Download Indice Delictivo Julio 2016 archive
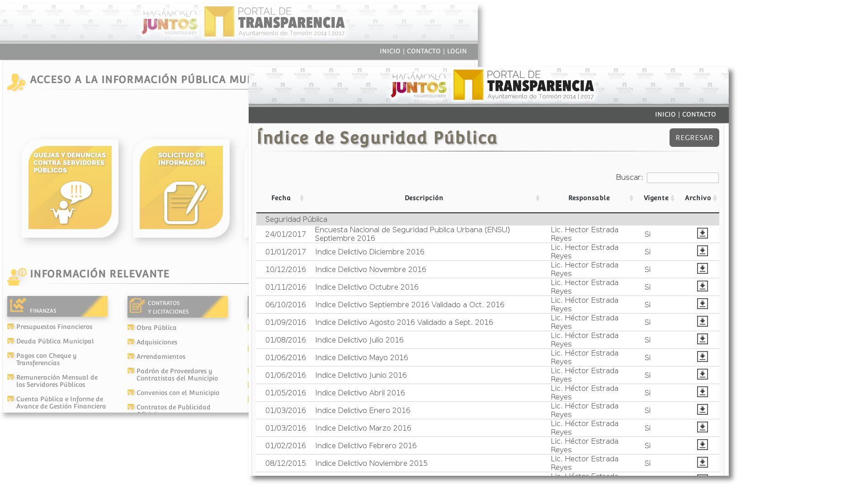This screenshot has width=868, height=488. [702, 339]
